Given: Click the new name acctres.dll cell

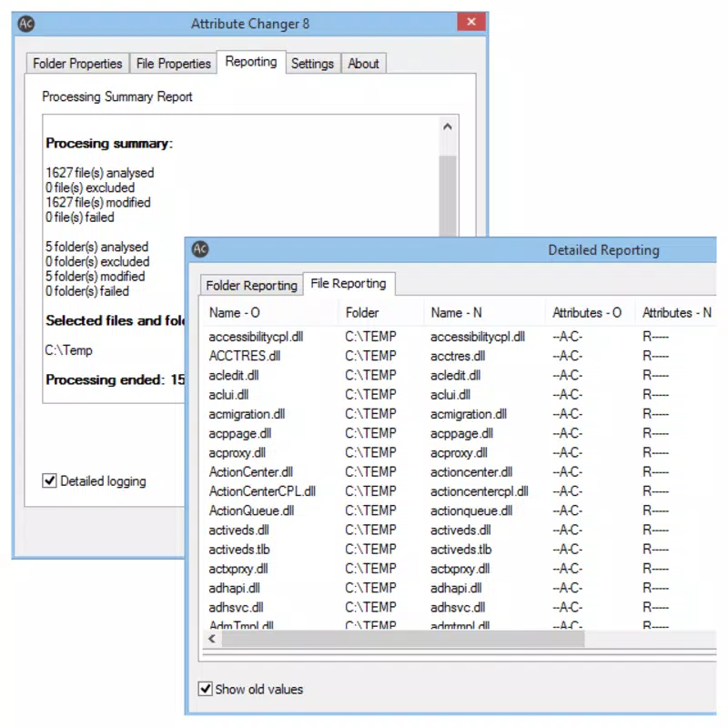Looking at the screenshot, I should pyautogui.click(x=458, y=356).
